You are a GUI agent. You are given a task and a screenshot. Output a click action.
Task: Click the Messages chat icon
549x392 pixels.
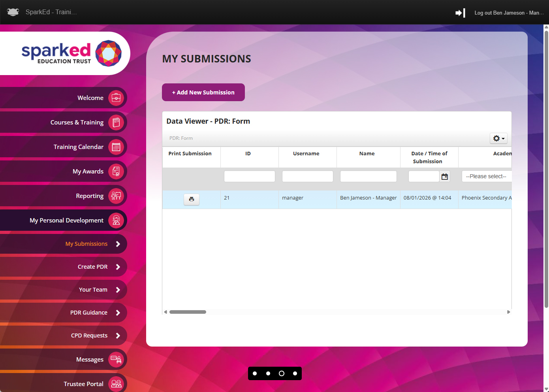pos(116,360)
